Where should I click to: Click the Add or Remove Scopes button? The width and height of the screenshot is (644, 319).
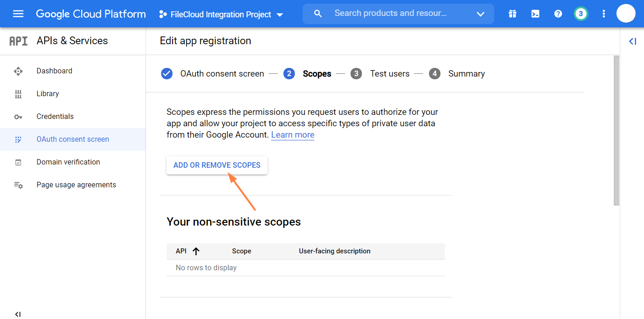pos(217,165)
